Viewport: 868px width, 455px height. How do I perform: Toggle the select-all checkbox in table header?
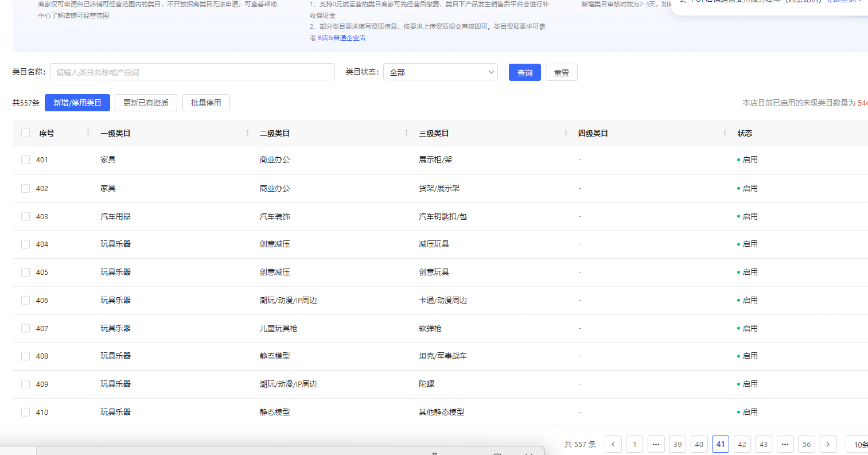pos(25,133)
